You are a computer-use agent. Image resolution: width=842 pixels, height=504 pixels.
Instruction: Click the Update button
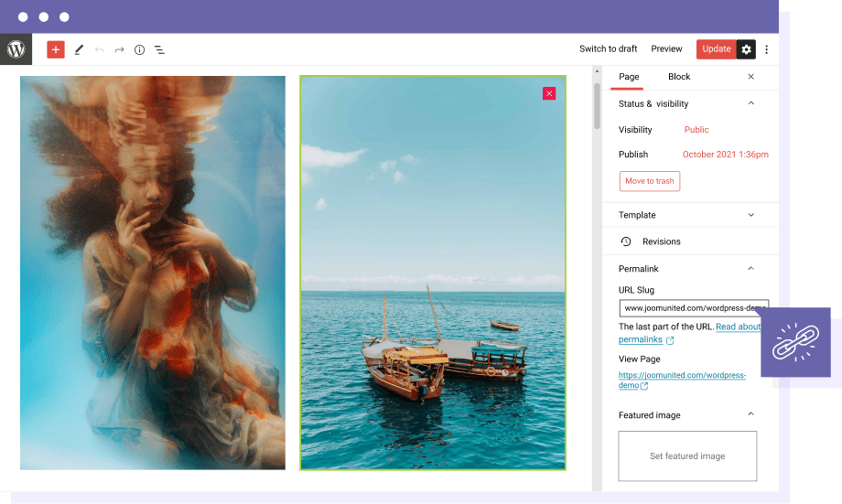click(716, 49)
